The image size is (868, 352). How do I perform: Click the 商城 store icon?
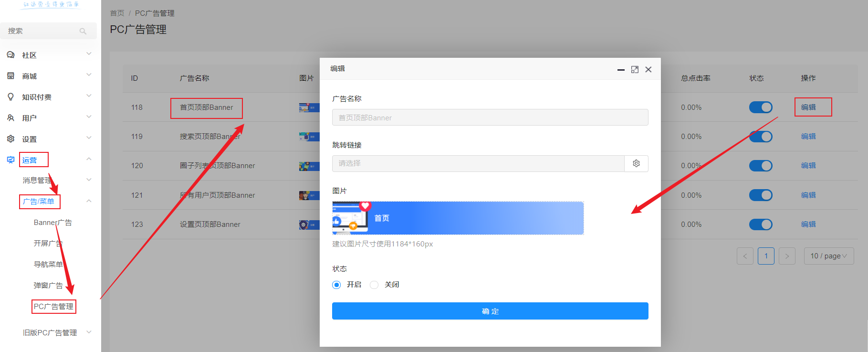tap(10, 76)
